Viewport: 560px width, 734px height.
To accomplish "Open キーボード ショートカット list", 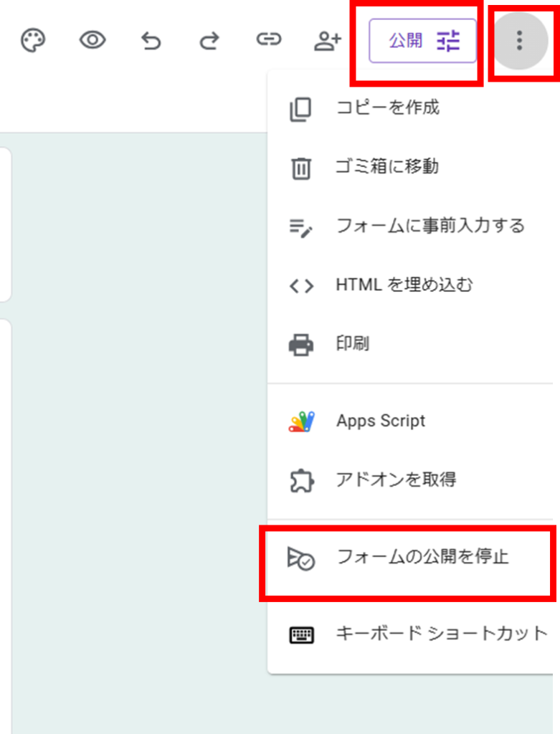I will 441,634.
